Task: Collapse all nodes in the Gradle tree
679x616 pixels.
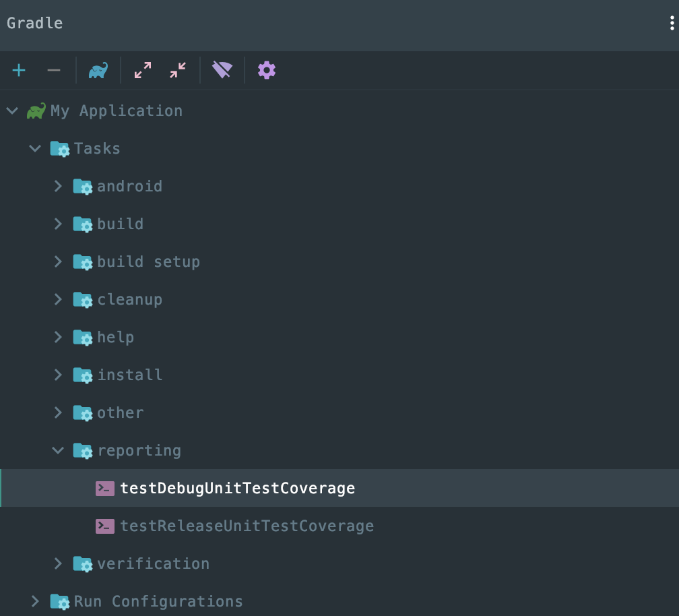Action: tap(178, 70)
